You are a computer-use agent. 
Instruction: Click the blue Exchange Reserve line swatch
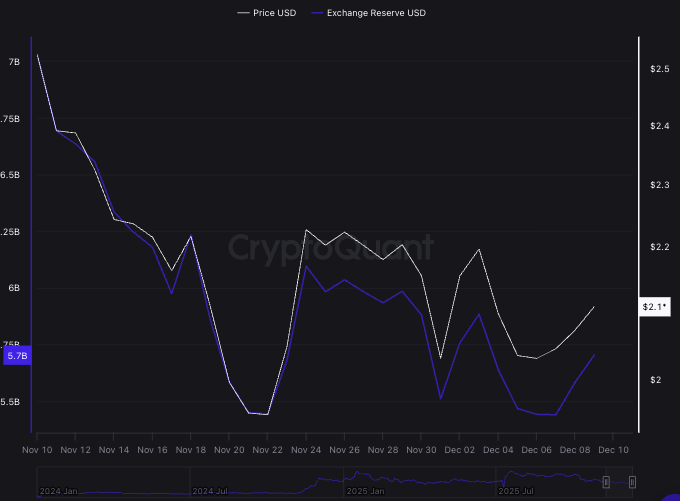320,13
